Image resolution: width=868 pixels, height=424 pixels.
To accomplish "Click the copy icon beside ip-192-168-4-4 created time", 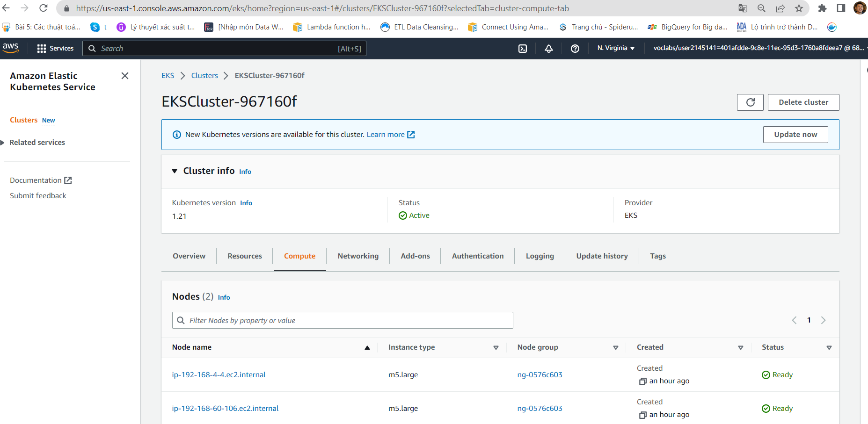I will [x=643, y=381].
